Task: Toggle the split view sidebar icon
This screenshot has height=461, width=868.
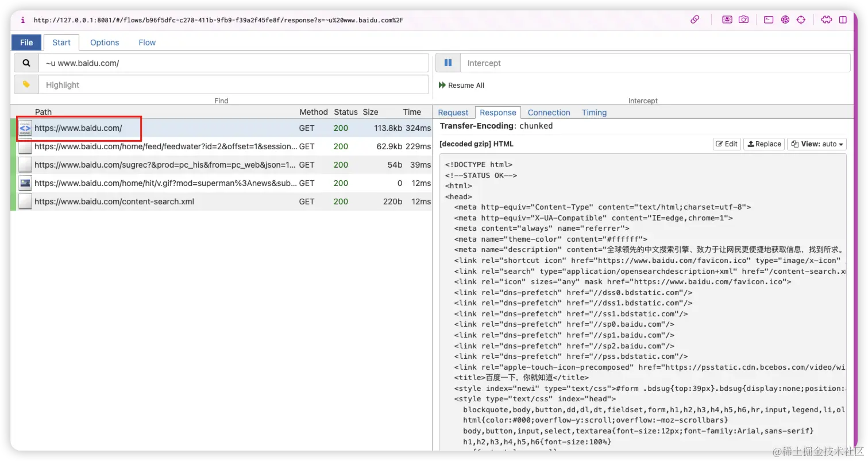Action: click(x=843, y=20)
